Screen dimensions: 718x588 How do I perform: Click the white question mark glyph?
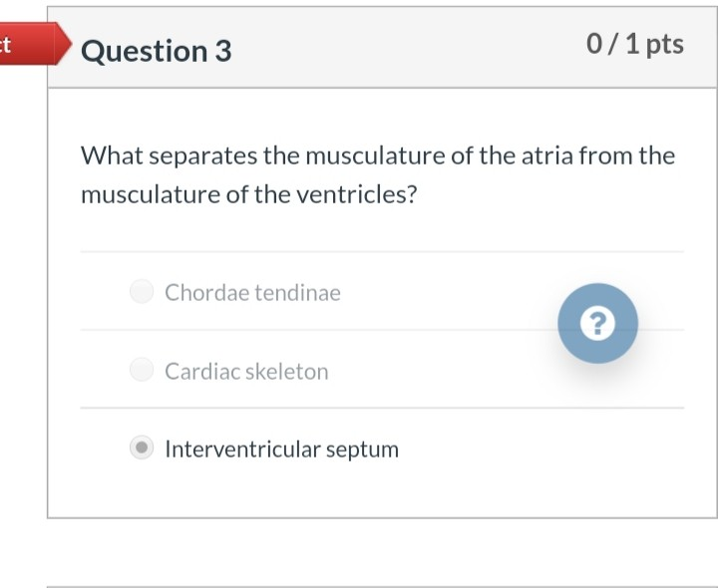597,324
